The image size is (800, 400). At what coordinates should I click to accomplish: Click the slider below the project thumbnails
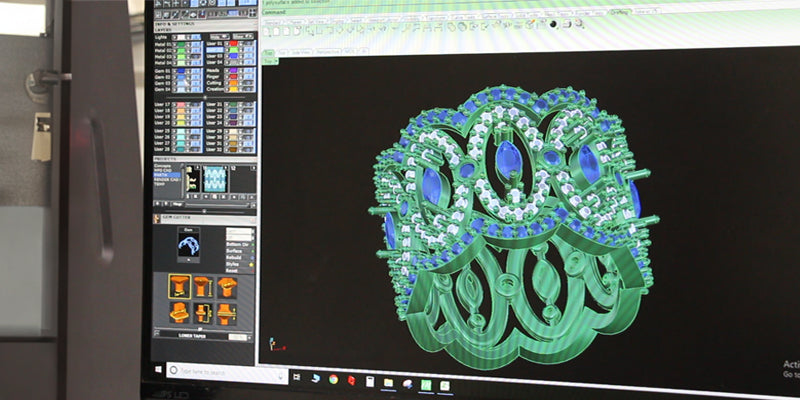point(204,211)
